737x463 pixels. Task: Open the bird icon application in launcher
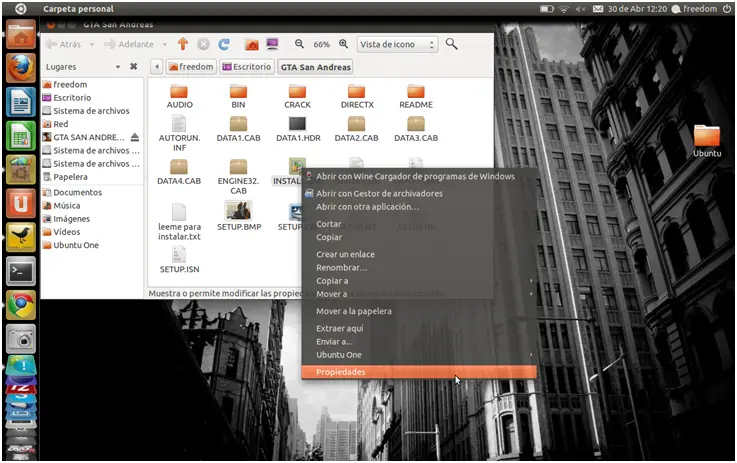[x=21, y=237]
